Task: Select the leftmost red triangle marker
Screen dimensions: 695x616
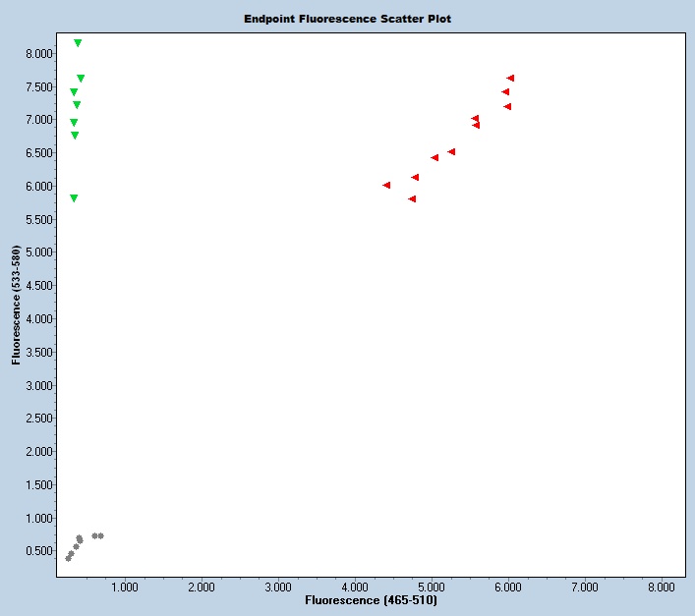Action: click(386, 185)
